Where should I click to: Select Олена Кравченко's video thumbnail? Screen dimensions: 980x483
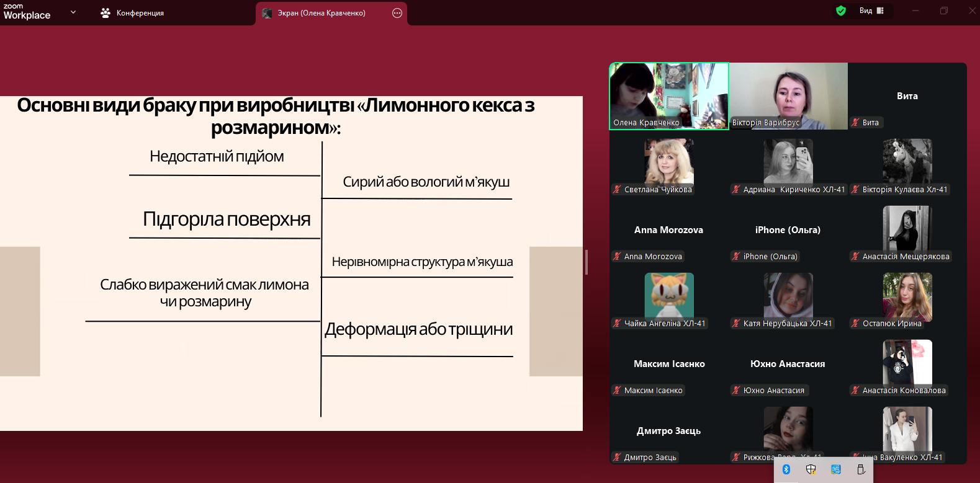pos(669,96)
